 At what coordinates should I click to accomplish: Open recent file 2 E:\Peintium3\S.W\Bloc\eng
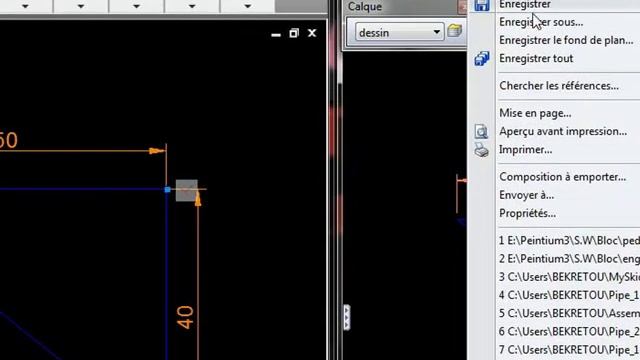point(569,259)
